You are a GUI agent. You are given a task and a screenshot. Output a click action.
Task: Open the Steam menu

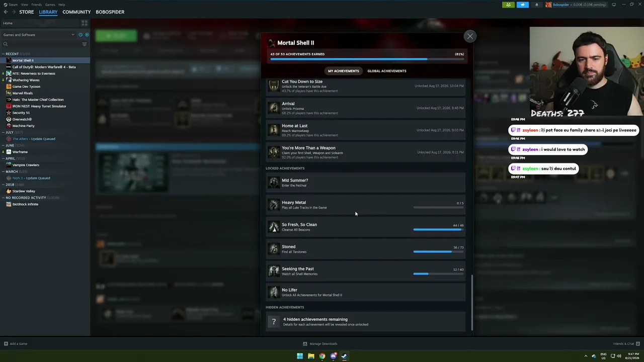[x=11, y=5]
